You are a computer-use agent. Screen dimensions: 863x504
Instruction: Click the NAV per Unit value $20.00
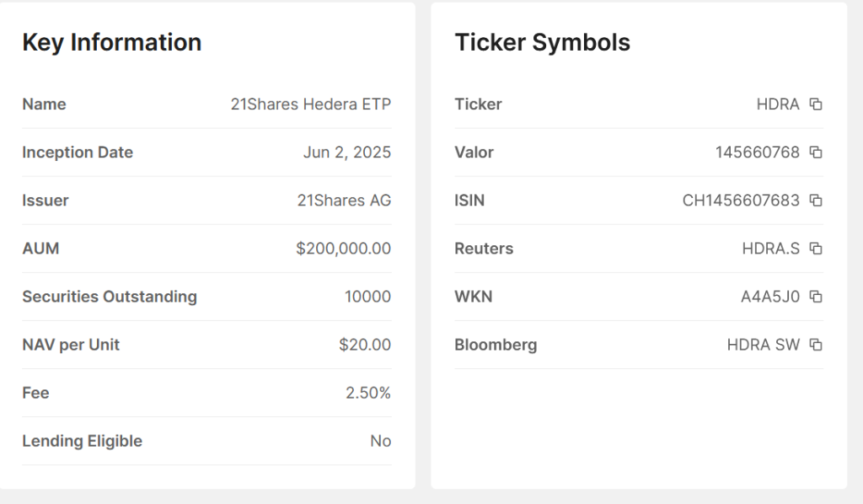(365, 345)
